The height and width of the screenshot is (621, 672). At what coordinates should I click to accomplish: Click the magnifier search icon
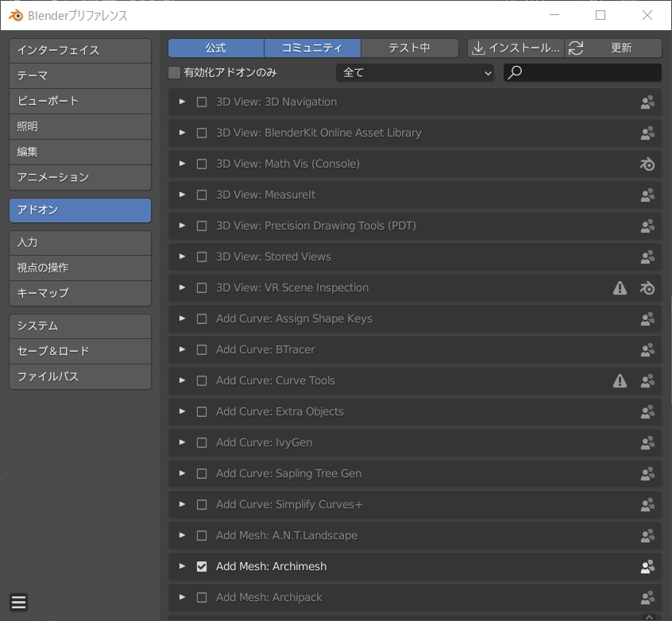(x=515, y=72)
